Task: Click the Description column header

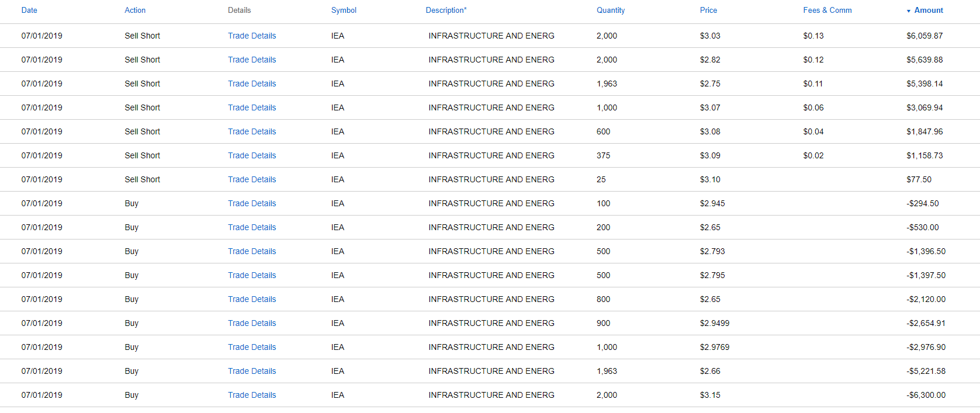Action: 446,11
